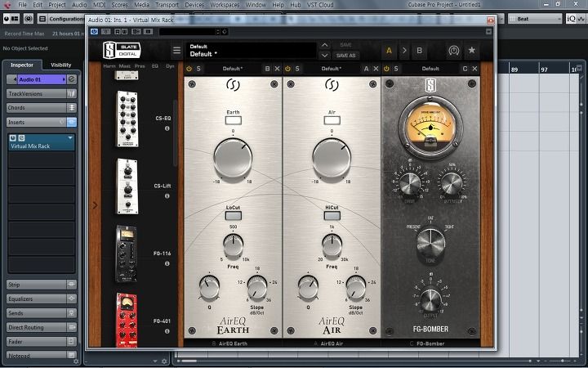Viewport: 588px width, 368px height.
Task: Open the Beat quantize dropdown
Action: (x=535, y=19)
